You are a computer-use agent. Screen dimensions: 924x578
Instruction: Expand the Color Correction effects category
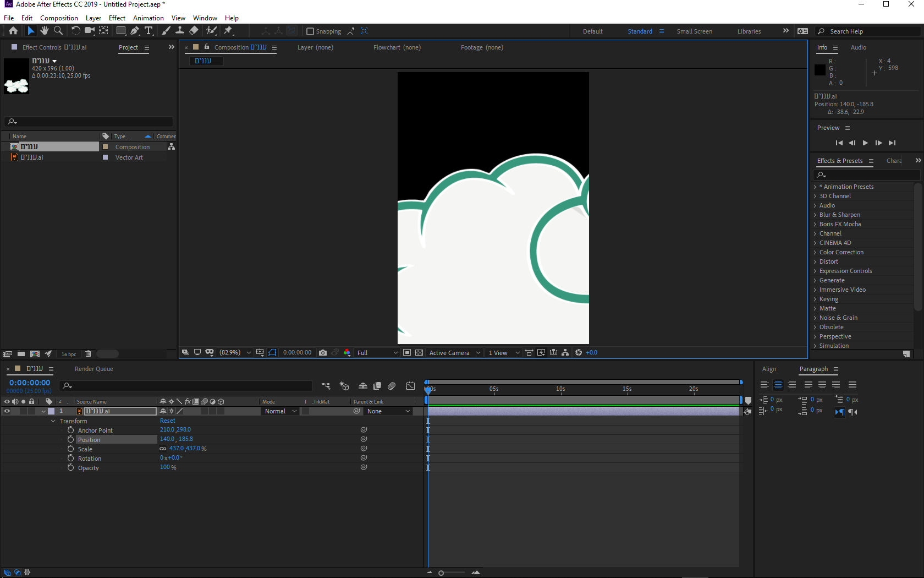click(815, 252)
